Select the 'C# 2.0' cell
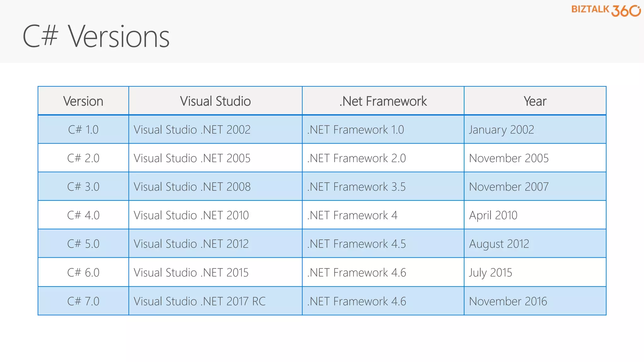The image size is (644, 362). [x=83, y=158]
